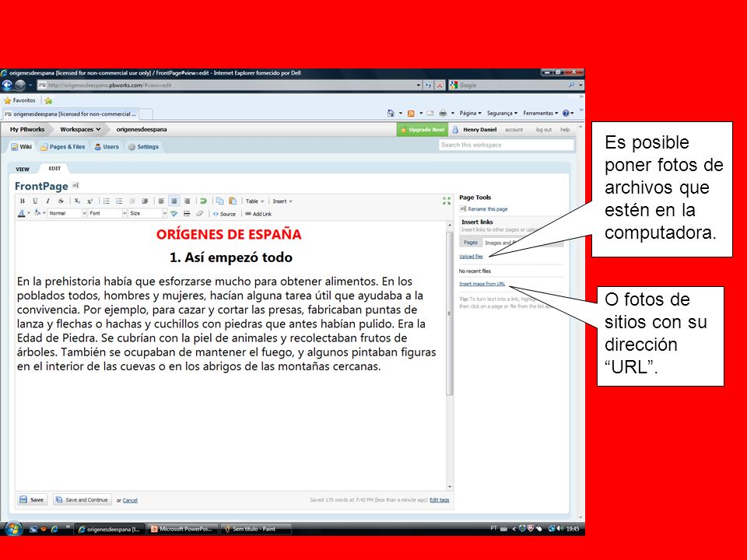747x560 pixels.
Task: Click the browser address bar
Action: [229, 86]
